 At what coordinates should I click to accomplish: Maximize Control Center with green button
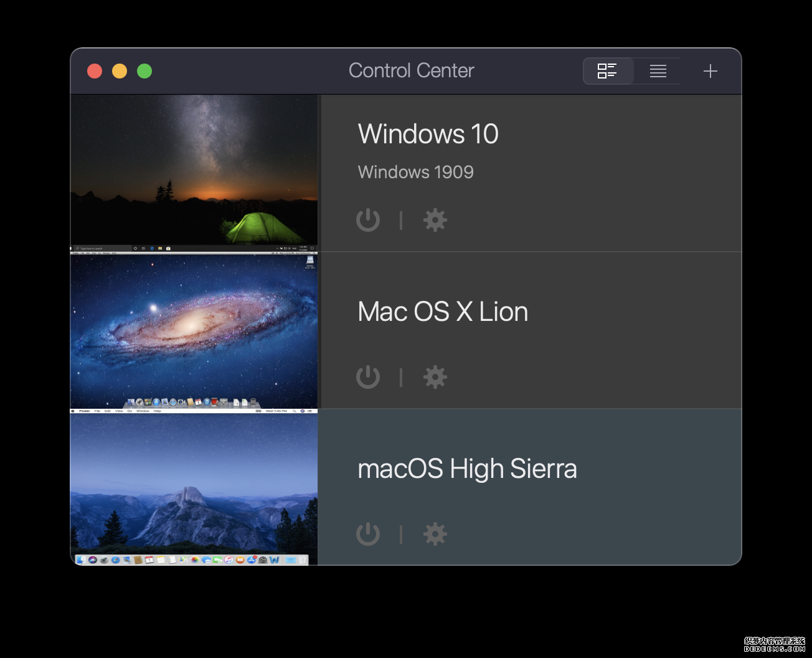(x=144, y=71)
